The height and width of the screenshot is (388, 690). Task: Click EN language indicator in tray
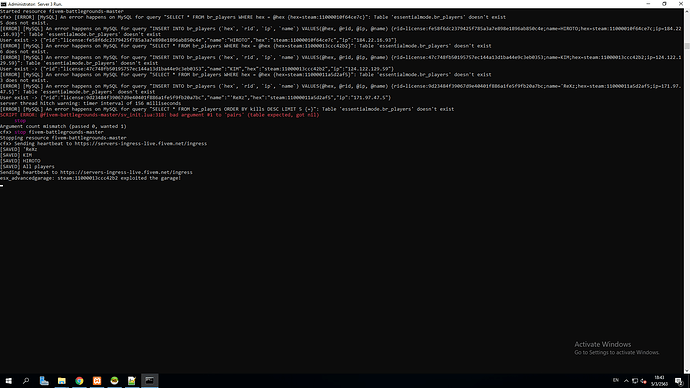[x=616, y=381]
